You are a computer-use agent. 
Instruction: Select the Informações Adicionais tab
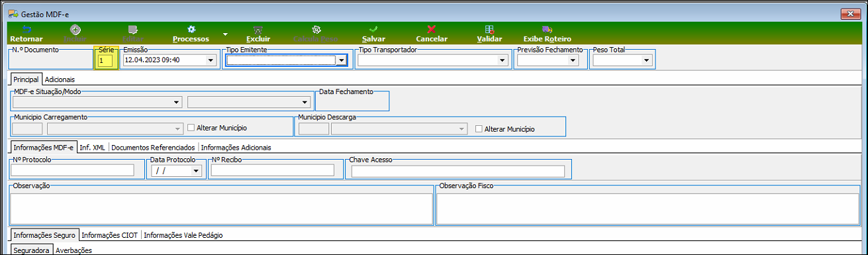pyautogui.click(x=236, y=147)
